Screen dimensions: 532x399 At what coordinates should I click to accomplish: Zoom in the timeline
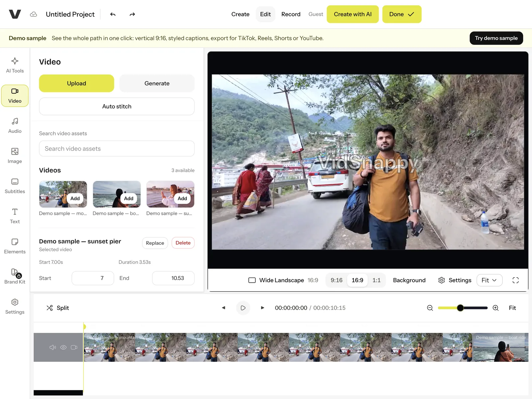click(495, 308)
